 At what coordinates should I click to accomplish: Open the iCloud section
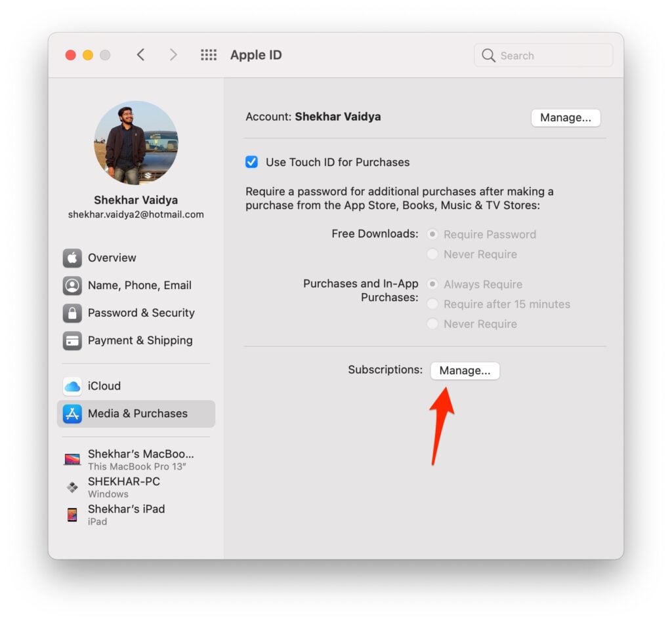pos(136,386)
